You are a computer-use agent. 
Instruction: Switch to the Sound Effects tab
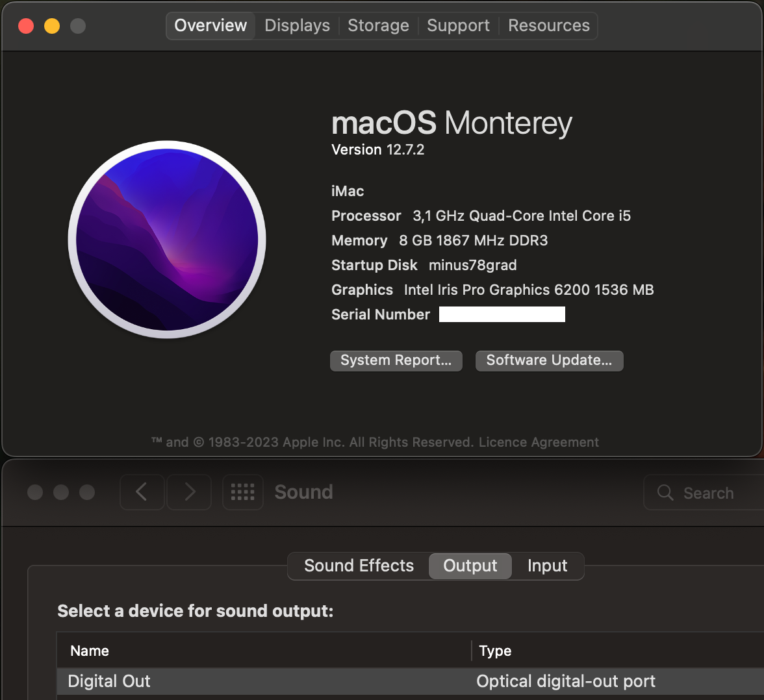pyautogui.click(x=359, y=566)
